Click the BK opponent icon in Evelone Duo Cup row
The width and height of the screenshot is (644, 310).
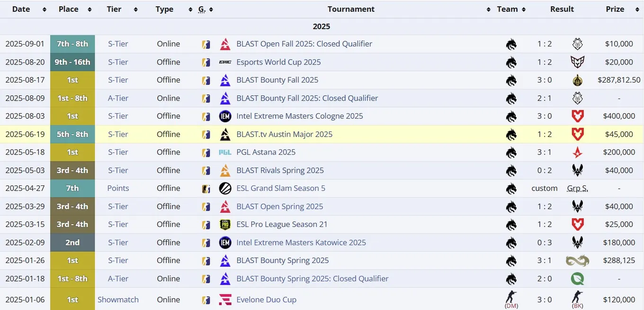[x=577, y=297]
